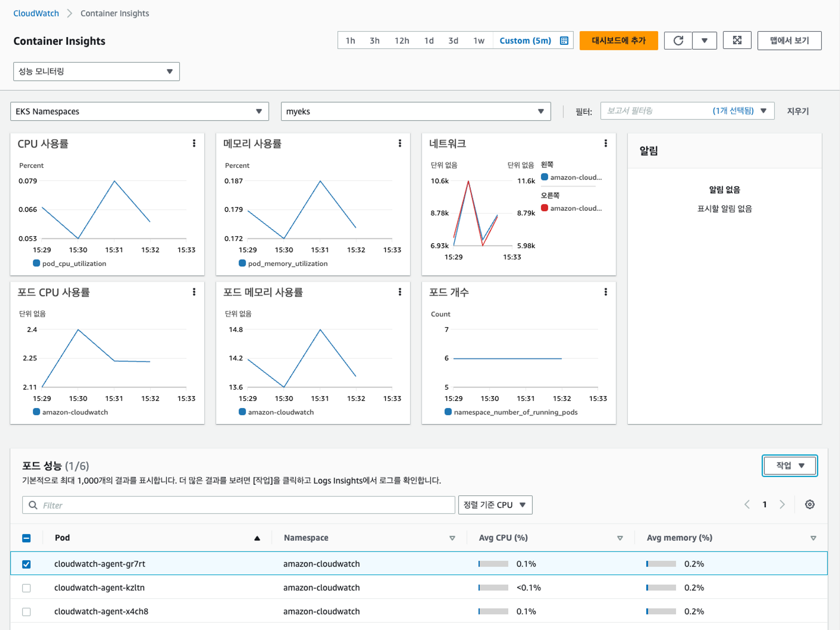
Task: Open the EKS Namespaces resource dropdown
Action: click(139, 111)
